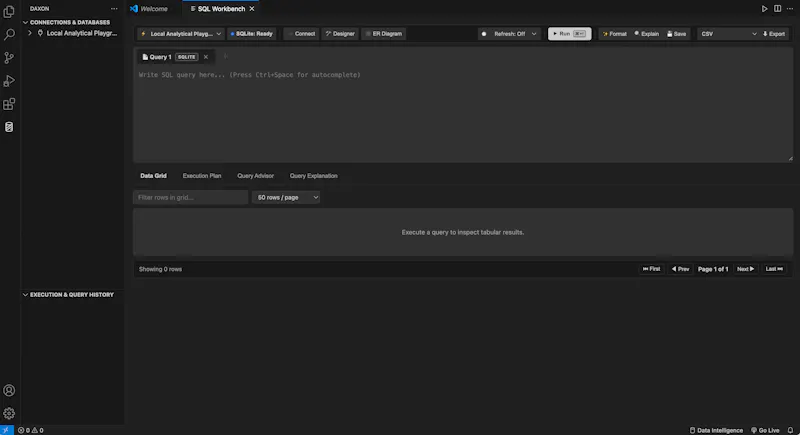
Task: Export results with Export button
Action: [x=774, y=34]
